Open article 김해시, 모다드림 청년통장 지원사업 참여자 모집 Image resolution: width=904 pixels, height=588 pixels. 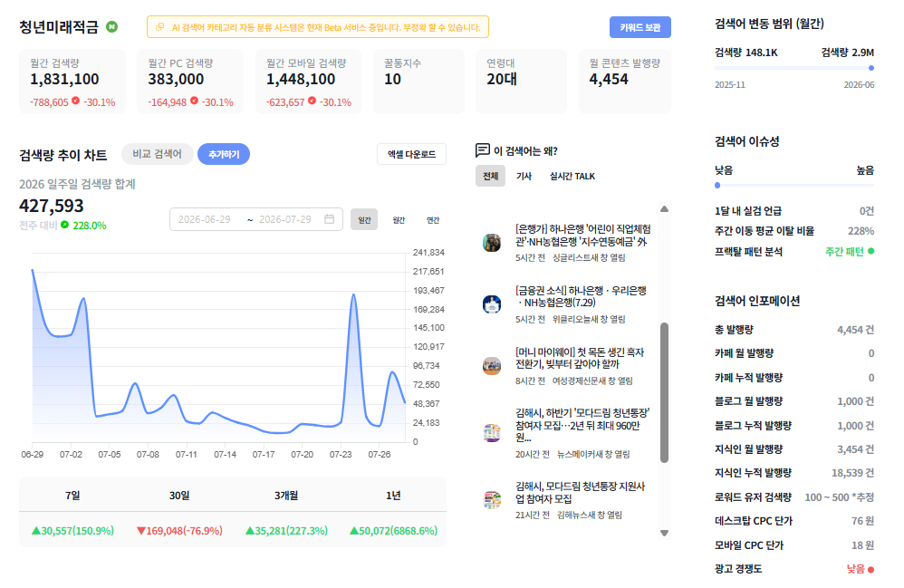580,492
